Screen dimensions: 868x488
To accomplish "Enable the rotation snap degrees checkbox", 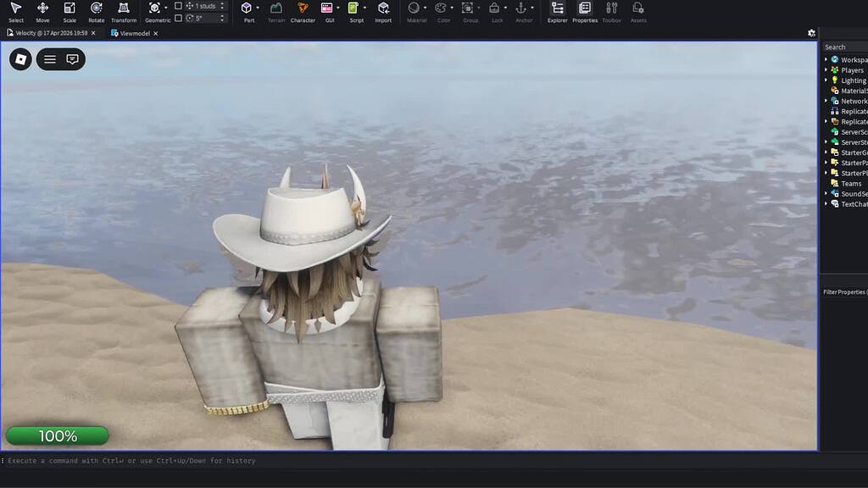I will coord(178,18).
